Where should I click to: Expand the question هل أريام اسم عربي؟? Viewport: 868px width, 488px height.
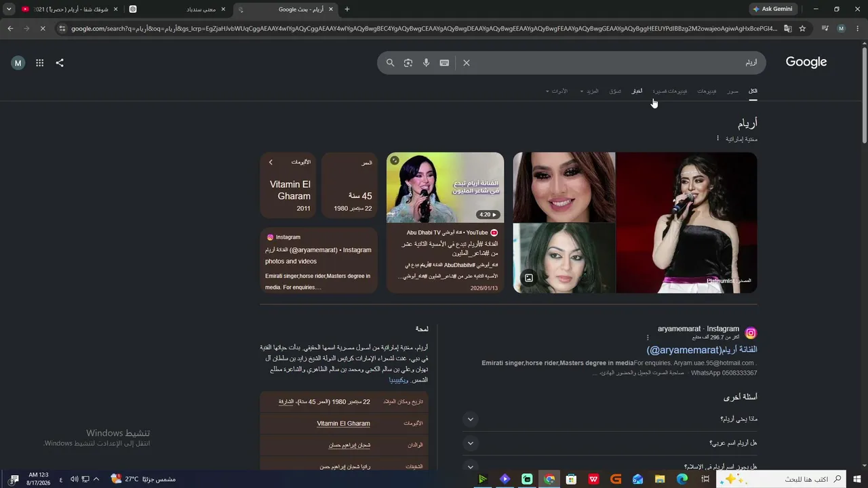(x=610, y=443)
